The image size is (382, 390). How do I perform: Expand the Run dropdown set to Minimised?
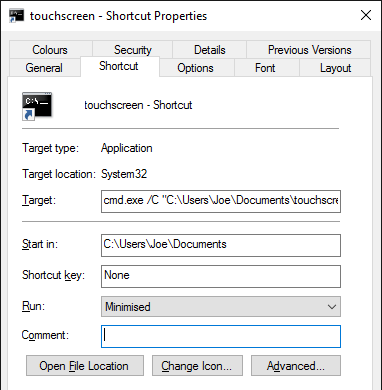pyautogui.click(x=221, y=306)
